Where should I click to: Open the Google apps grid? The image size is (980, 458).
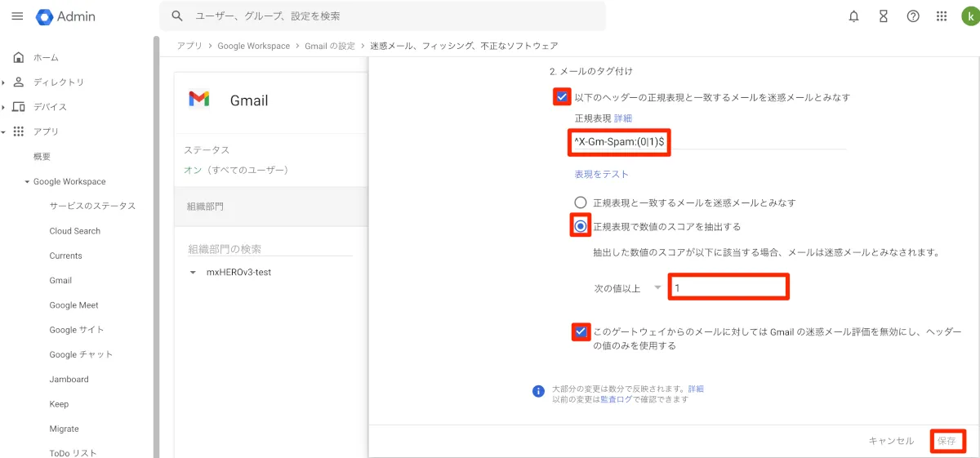click(942, 16)
